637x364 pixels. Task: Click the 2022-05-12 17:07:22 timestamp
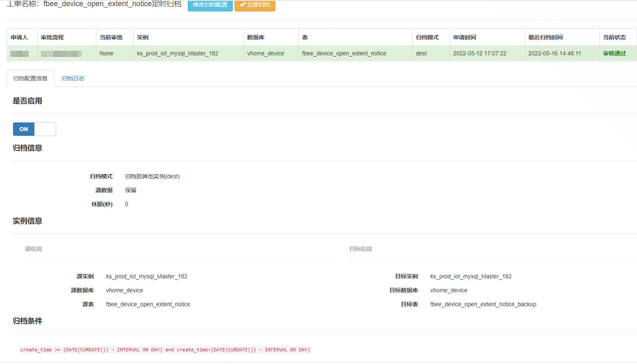(x=480, y=53)
